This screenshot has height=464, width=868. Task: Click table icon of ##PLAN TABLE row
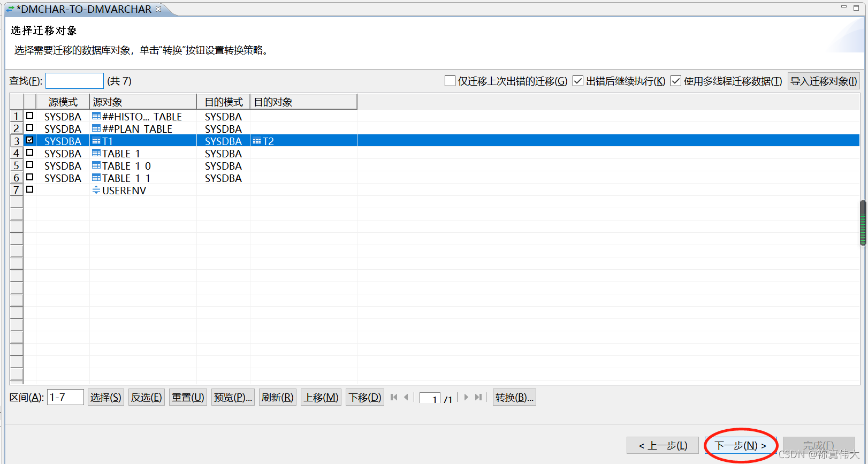[96, 128]
